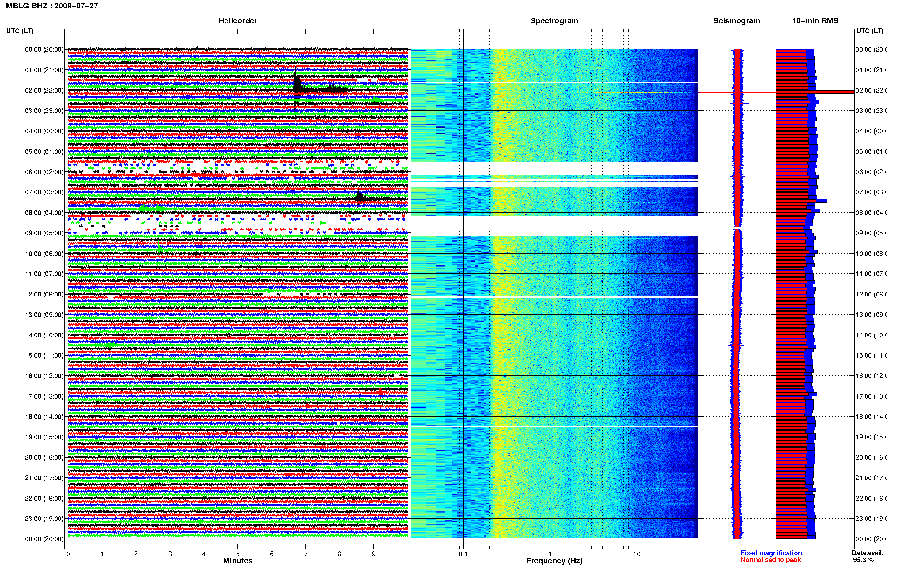924x578 pixels.
Task: Click the red 'Normalised to peak' legend text
Action: tap(770, 560)
